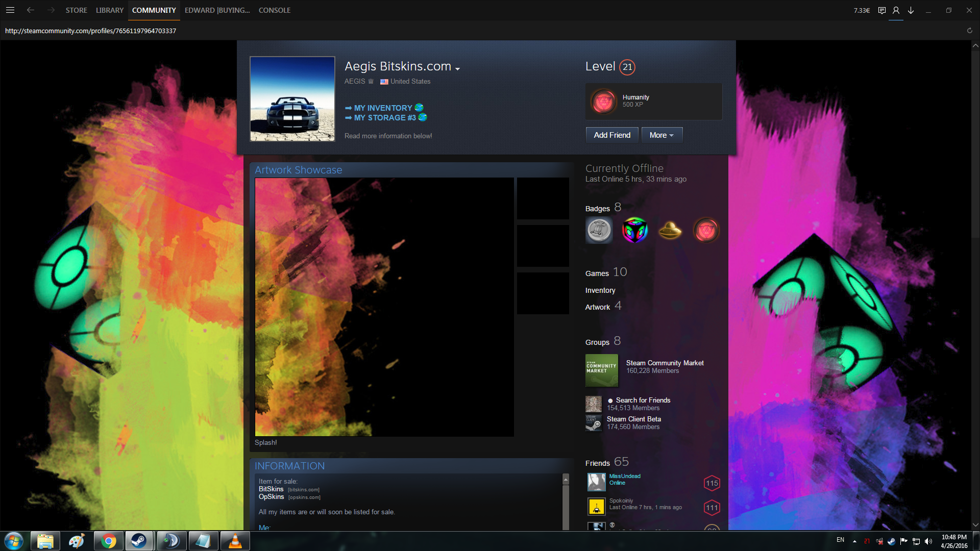
Task: Open the LIBRARY tab
Action: 110,10
